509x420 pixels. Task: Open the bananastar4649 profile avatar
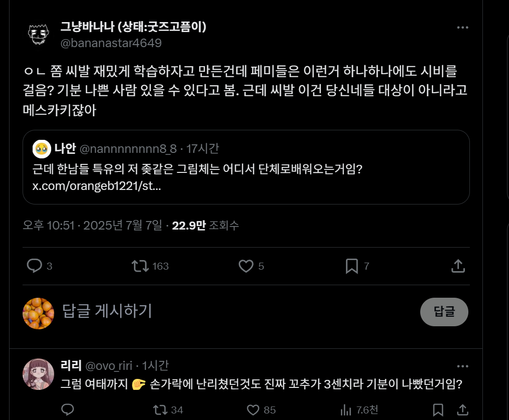coord(38,35)
